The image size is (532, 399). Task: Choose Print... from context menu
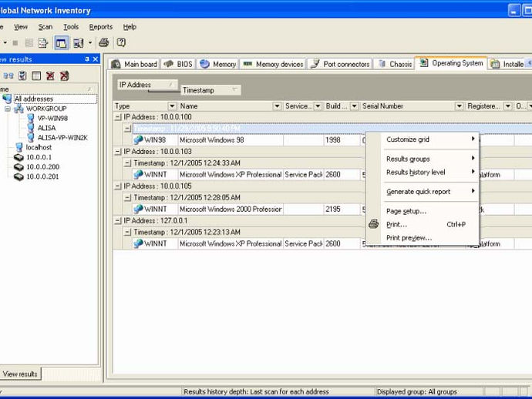point(423,224)
